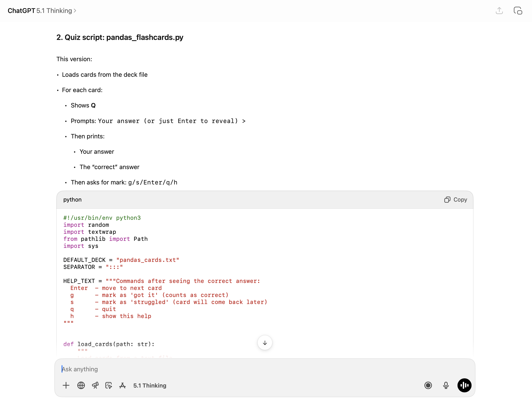
Task: Open deep research telescope icon
Action: click(x=95, y=385)
